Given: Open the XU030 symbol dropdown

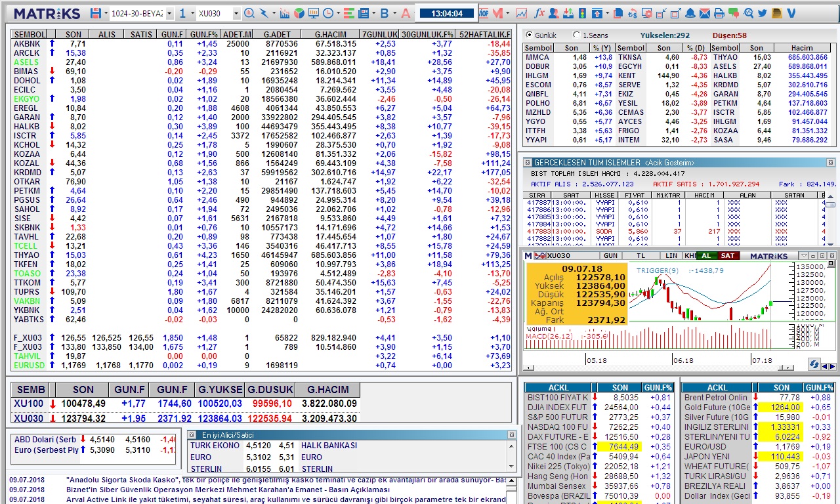Looking at the screenshot, I should (236, 13).
